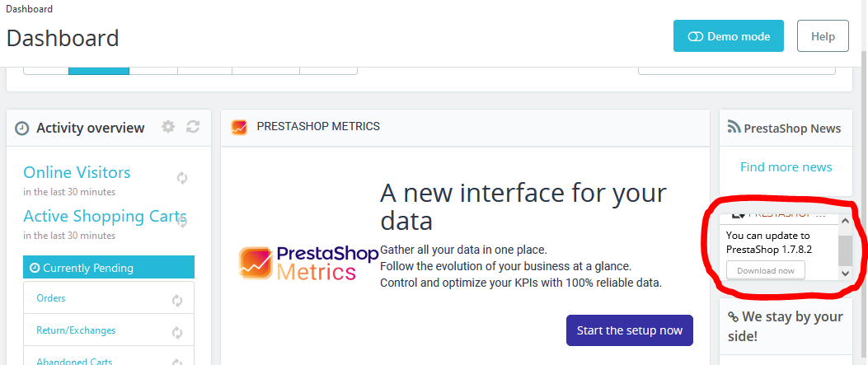The image size is (868, 365).
Task: Open the Orders pending link
Action: pos(51,298)
